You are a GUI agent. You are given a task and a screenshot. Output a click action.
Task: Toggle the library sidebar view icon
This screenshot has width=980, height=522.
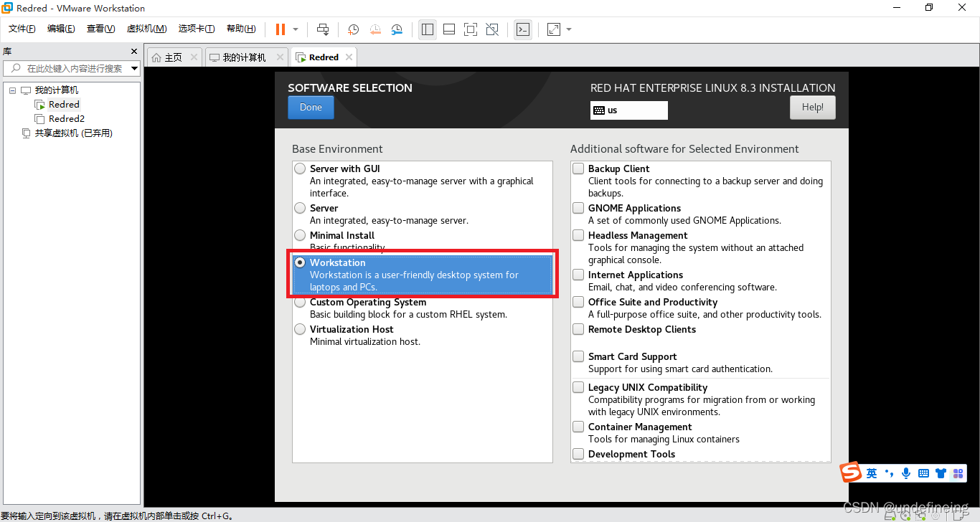tap(428, 29)
